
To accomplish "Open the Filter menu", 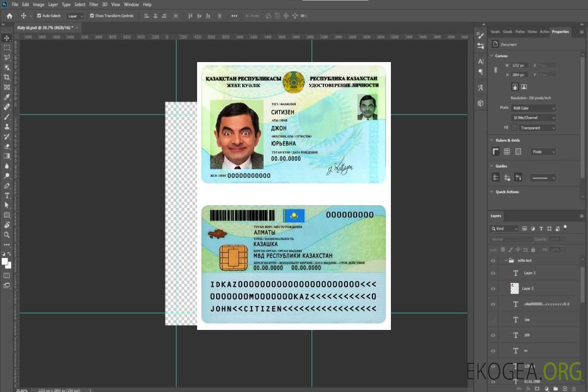I will point(94,4).
